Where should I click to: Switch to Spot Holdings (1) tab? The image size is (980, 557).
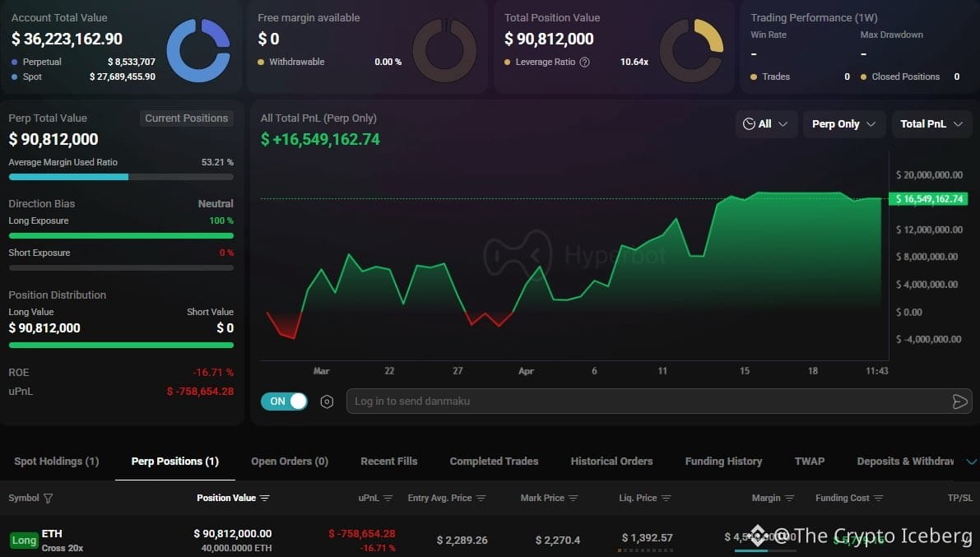coord(56,462)
